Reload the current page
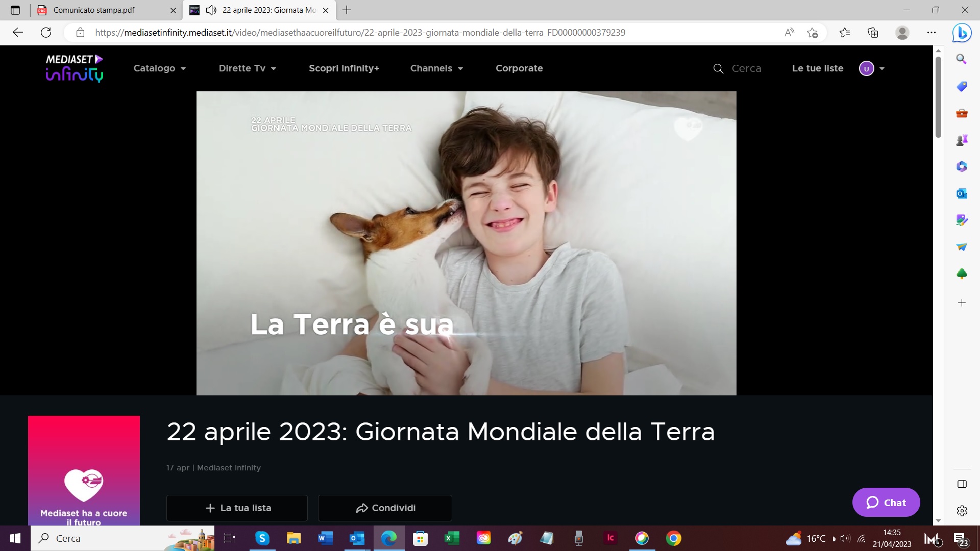Viewport: 980px width, 551px height. coord(46,33)
